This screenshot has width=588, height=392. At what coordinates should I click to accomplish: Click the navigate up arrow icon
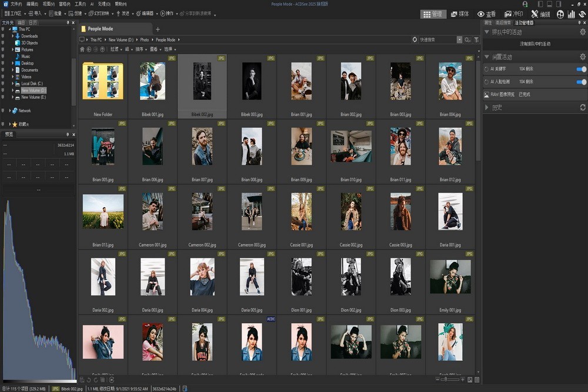[x=102, y=49]
